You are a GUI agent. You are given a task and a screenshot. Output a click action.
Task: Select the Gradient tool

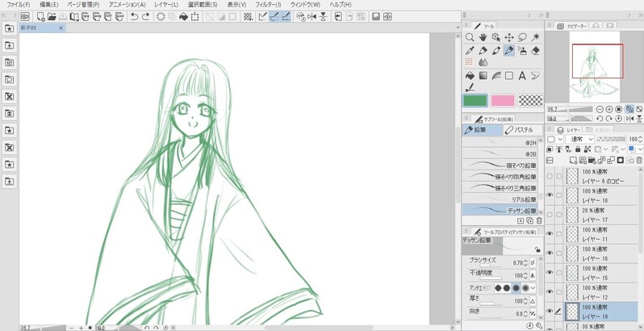(483, 76)
